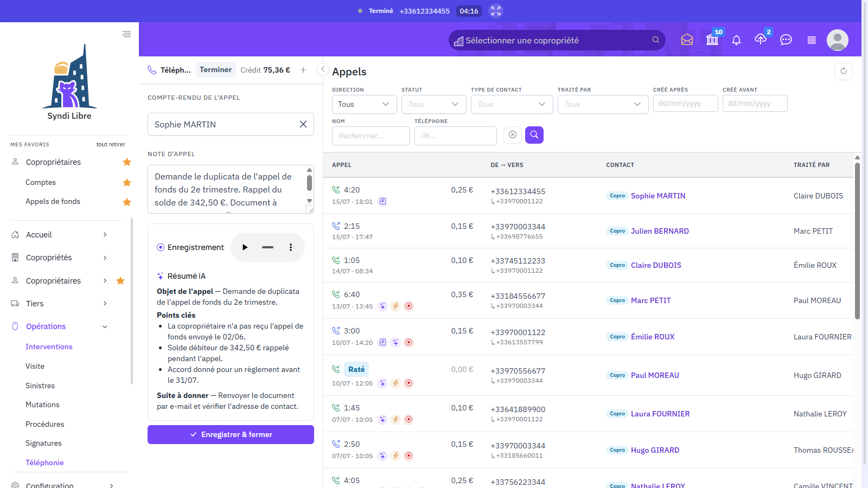Play the call recording
Image resolution: width=868 pixels, height=488 pixels.
pyautogui.click(x=245, y=247)
